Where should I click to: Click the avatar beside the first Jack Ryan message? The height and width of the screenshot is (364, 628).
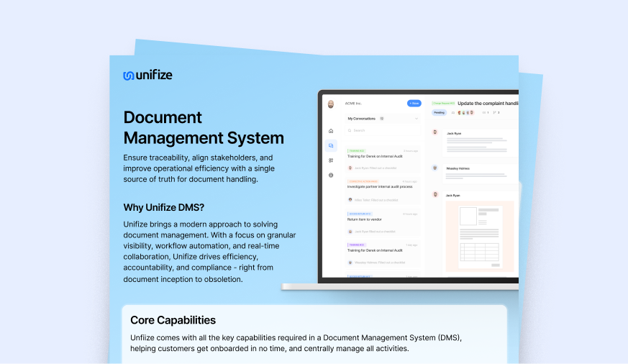pos(435,132)
